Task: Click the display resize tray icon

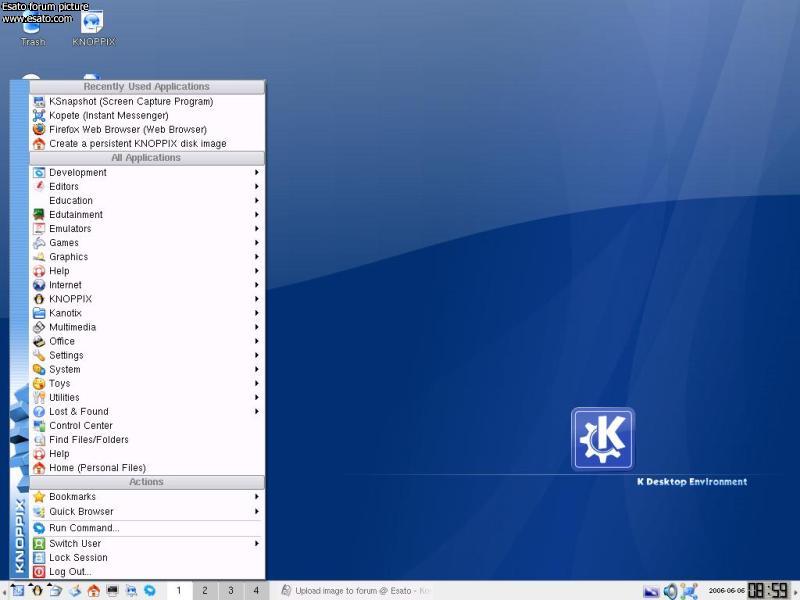Action: point(651,591)
